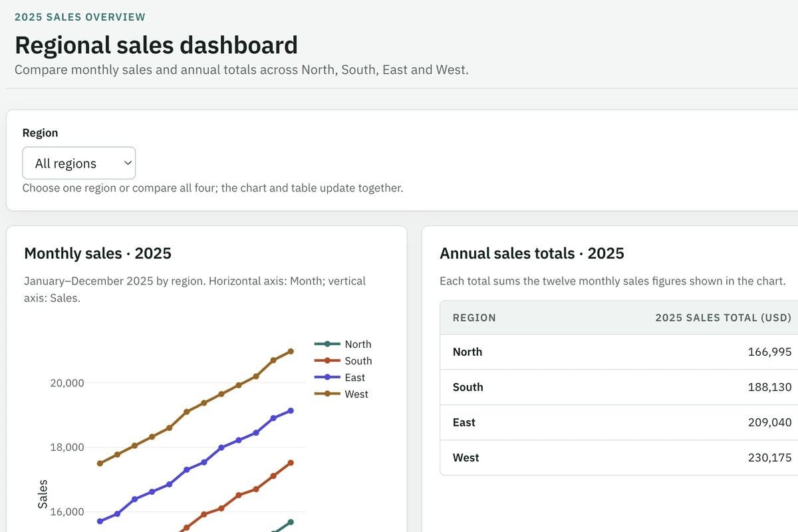This screenshot has height=532, width=798.
Task: Toggle East series in chart legend
Action: [x=340, y=377]
